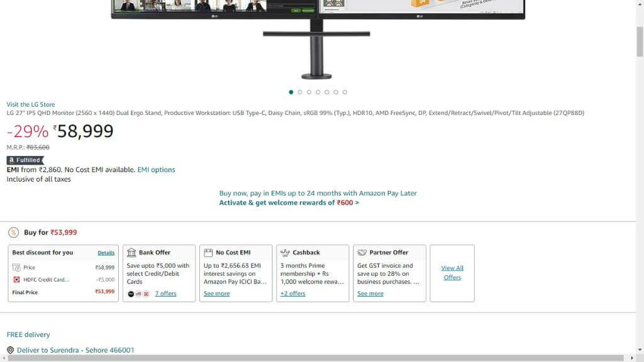Click Buy now, pay in EMIs Amazon Pay Later
Viewport: 644px width, 362px height.
[318, 193]
